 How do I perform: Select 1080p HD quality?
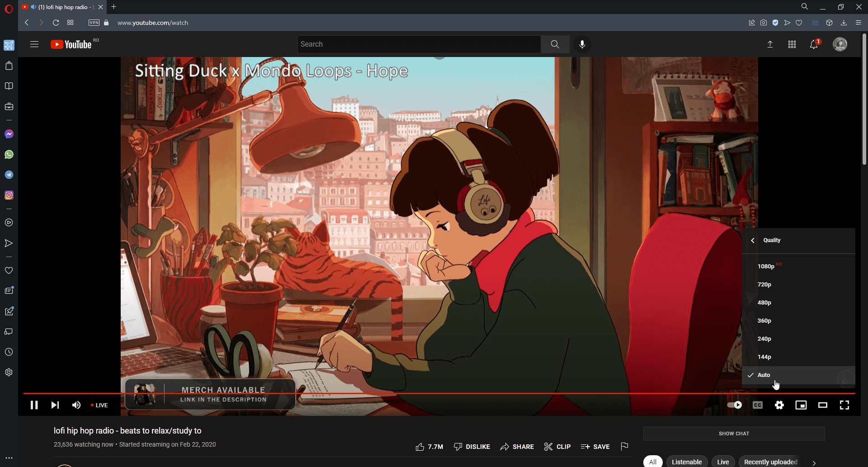pyautogui.click(x=798, y=267)
